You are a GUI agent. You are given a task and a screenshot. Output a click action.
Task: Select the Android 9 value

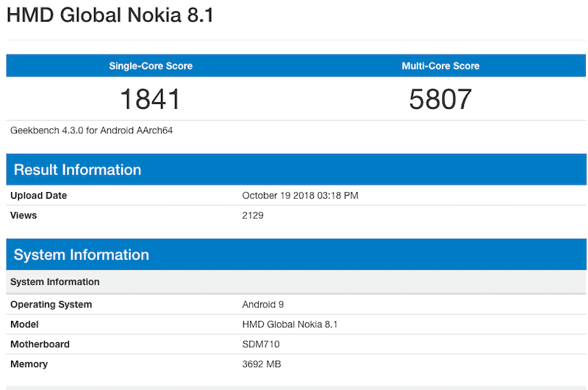pyautogui.click(x=263, y=305)
